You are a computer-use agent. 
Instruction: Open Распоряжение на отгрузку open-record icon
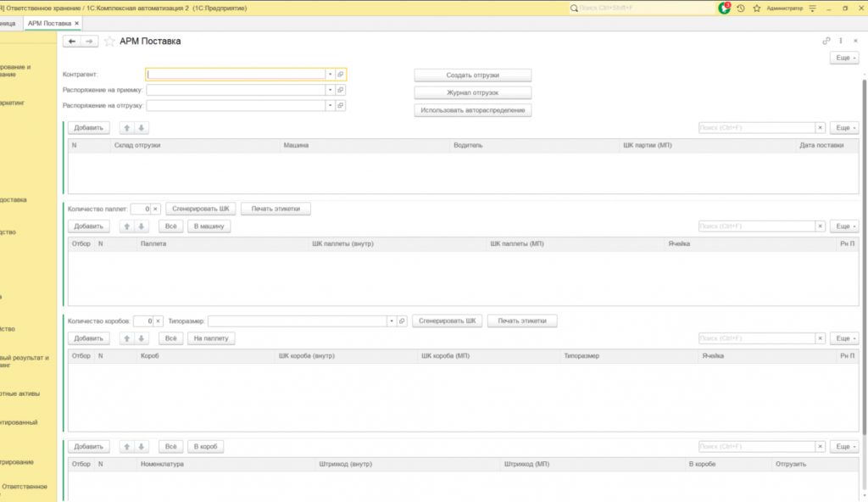point(341,105)
